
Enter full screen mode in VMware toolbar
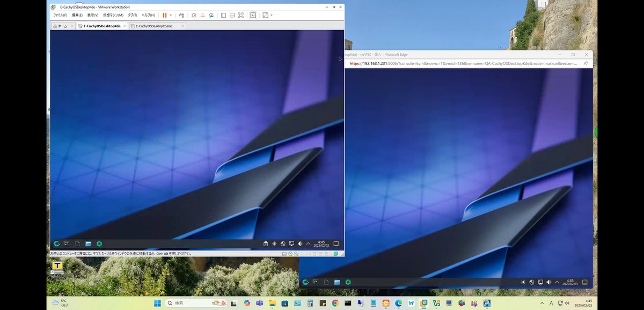240,15
